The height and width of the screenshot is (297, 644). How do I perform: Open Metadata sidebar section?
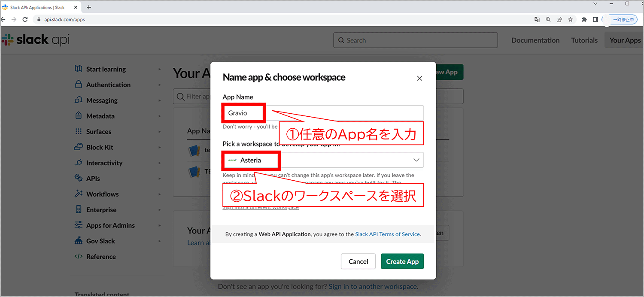(x=100, y=116)
